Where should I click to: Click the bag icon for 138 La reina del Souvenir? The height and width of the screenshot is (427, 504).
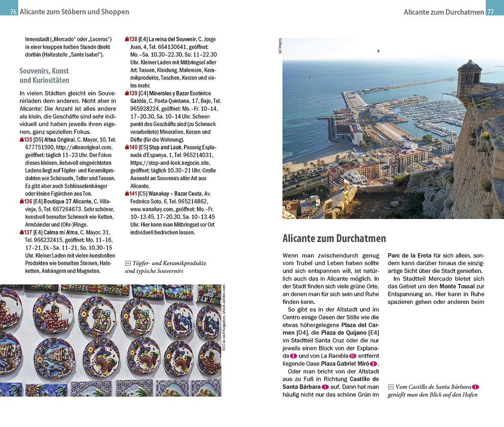127,39
